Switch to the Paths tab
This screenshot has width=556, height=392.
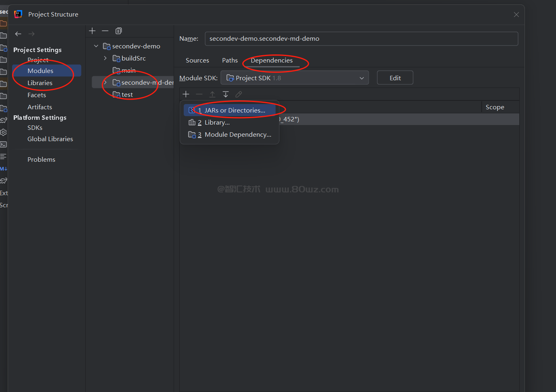pos(230,60)
